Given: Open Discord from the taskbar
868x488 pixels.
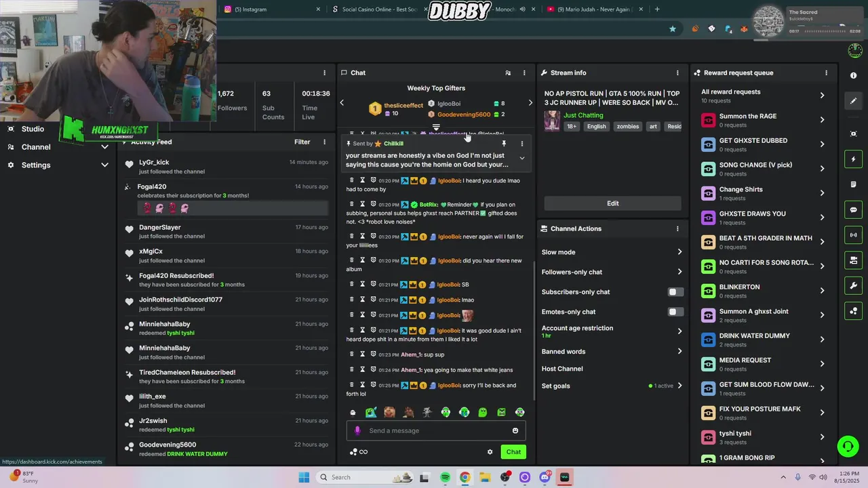Looking at the screenshot, I should [545, 477].
